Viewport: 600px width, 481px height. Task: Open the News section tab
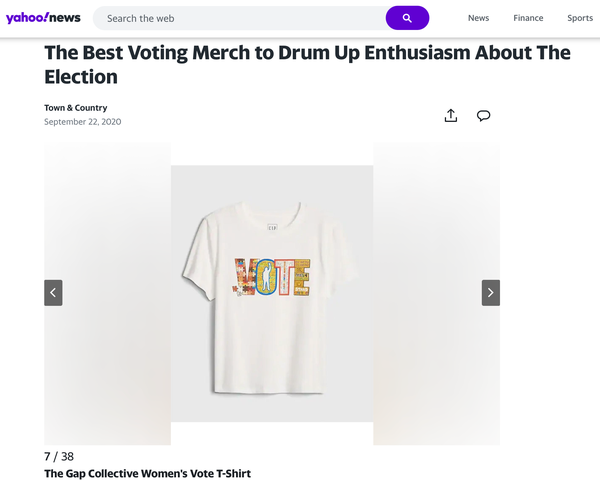(478, 18)
